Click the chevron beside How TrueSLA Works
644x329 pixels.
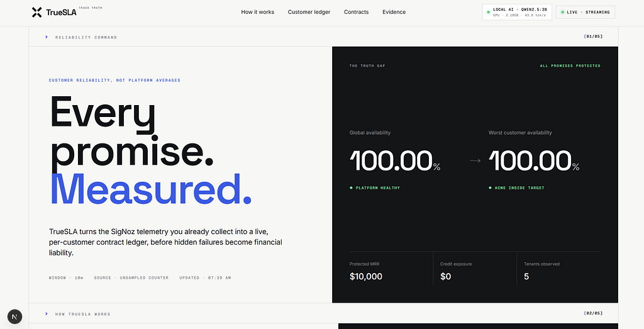pyautogui.click(x=47, y=314)
